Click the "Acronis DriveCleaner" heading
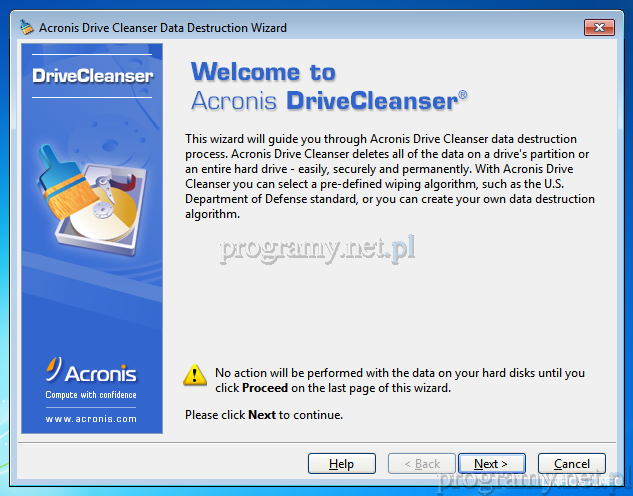633x496 pixels. point(323,101)
